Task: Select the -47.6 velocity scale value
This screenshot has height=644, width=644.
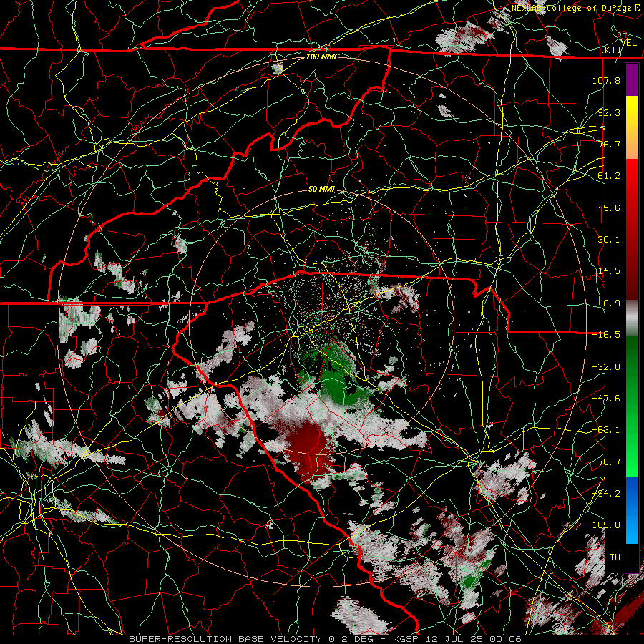Action: coord(606,399)
